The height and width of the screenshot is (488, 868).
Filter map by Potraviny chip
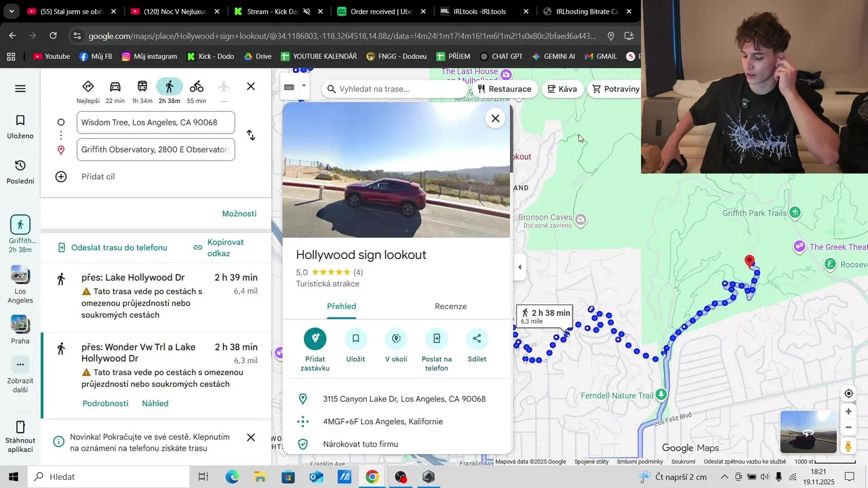[615, 89]
